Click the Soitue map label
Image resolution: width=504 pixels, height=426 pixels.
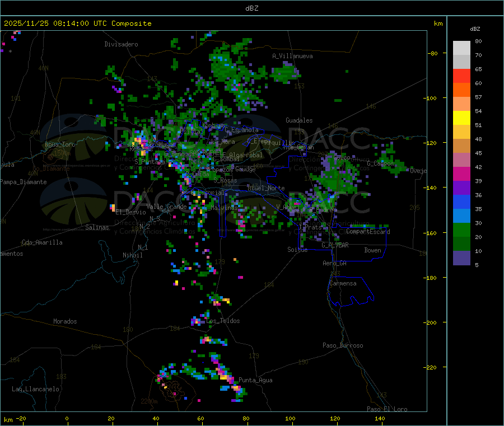(297, 250)
